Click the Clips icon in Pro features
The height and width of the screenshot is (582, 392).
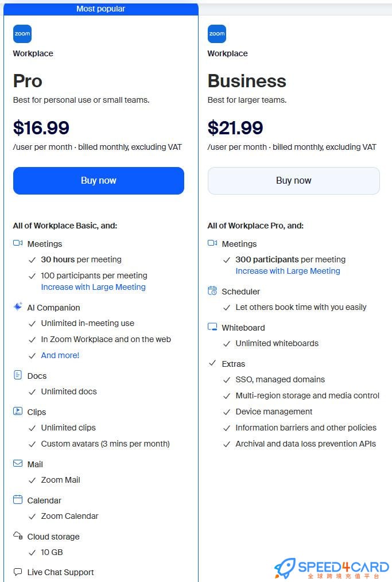(18, 412)
